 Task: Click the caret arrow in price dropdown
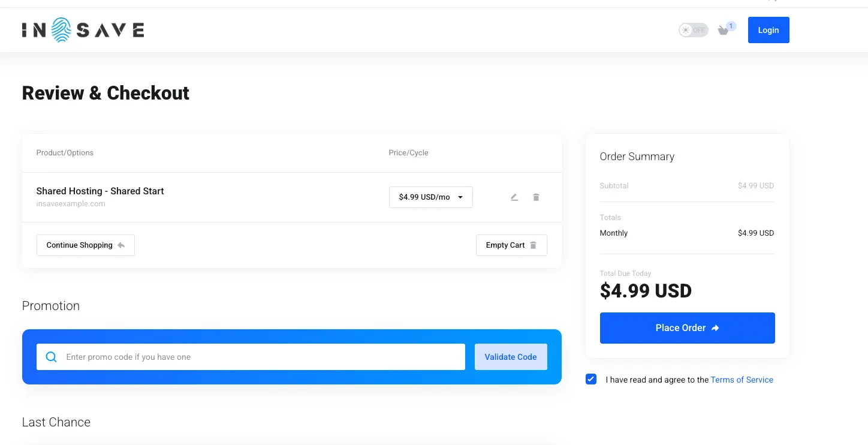pyautogui.click(x=460, y=197)
